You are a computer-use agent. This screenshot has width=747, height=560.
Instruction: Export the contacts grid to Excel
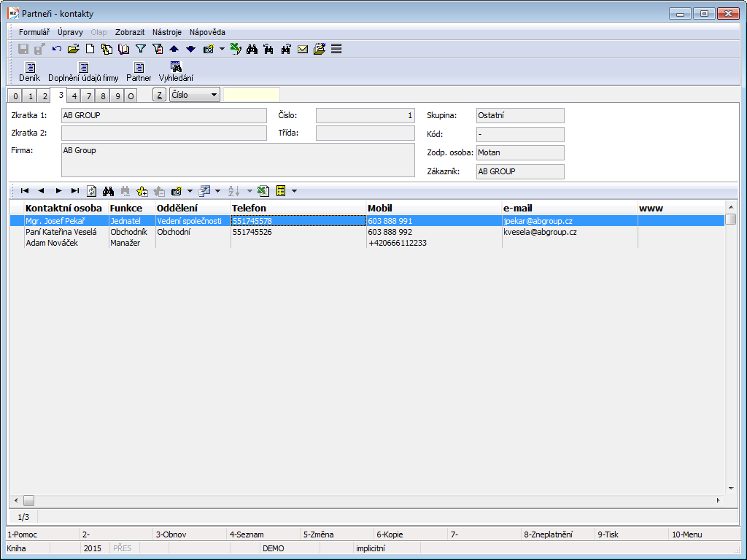(x=264, y=191)
